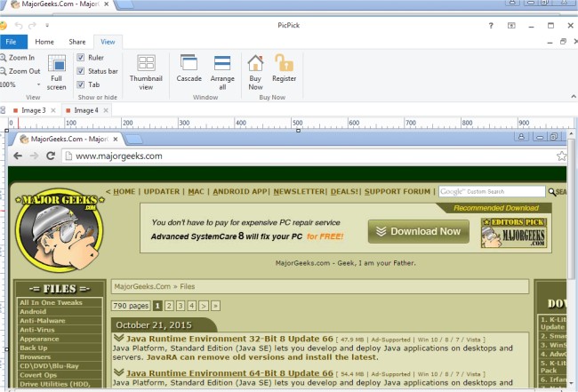Viewport: 578px width, 392px height.
Task: Open PicPick help question mark
Action: tap(491, 26)
